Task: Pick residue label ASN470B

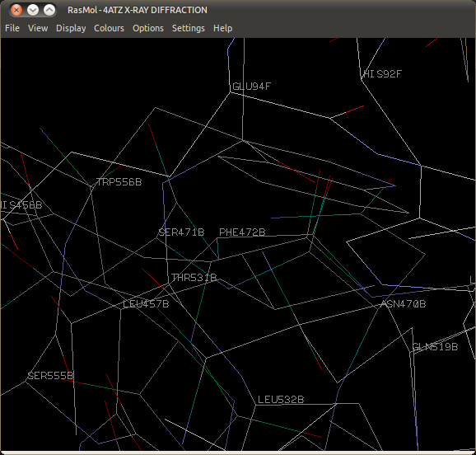Action: coord(404,304)
